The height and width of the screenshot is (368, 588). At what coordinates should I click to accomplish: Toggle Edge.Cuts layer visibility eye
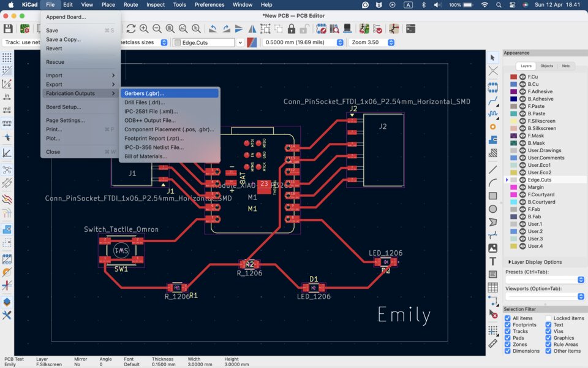pos(522,180)
